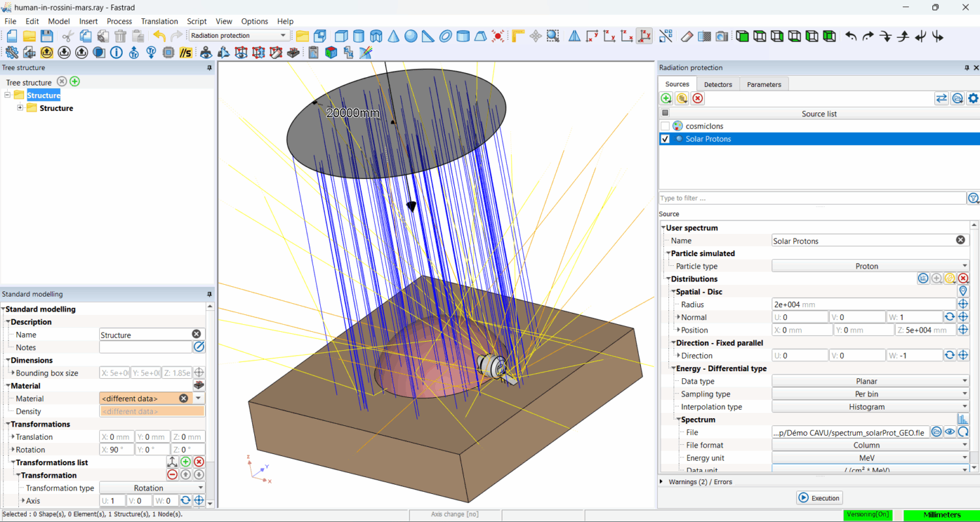
Task: Toggle visibility eye for spectrum file
Action: [x=950, y=432]
